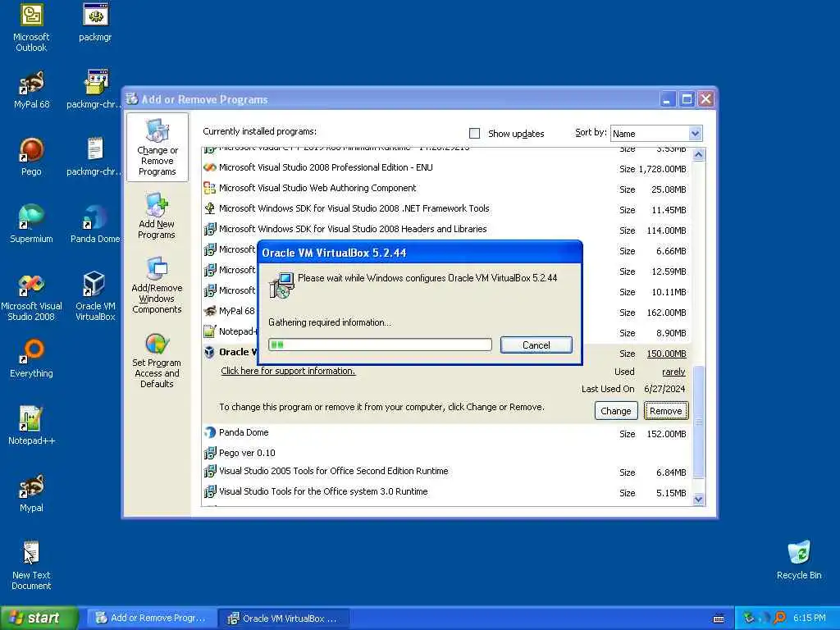This screenshot has width=840, height=630.
Task: Click the taskbar clock showing 6:15 PM
Action: 809,619
